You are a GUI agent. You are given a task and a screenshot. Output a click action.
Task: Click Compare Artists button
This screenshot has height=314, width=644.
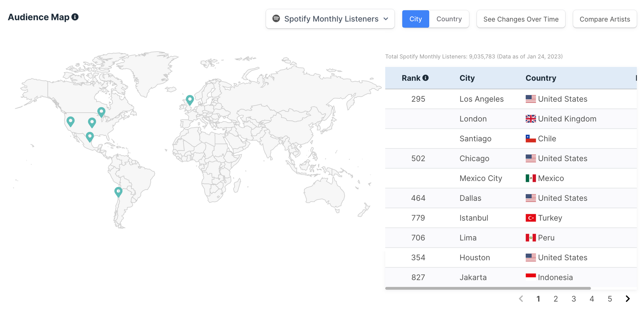[604, 19]
